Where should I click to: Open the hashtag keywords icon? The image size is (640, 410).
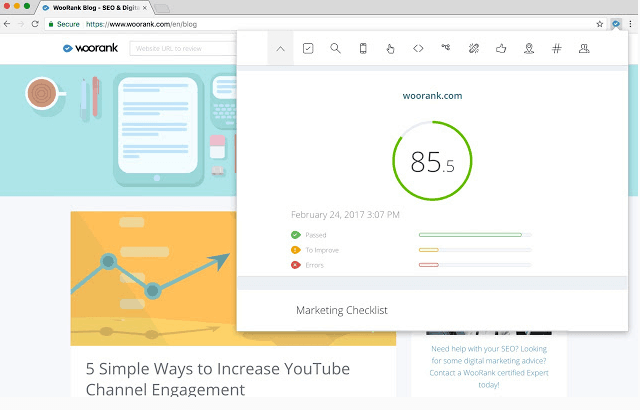coord(557,49)
